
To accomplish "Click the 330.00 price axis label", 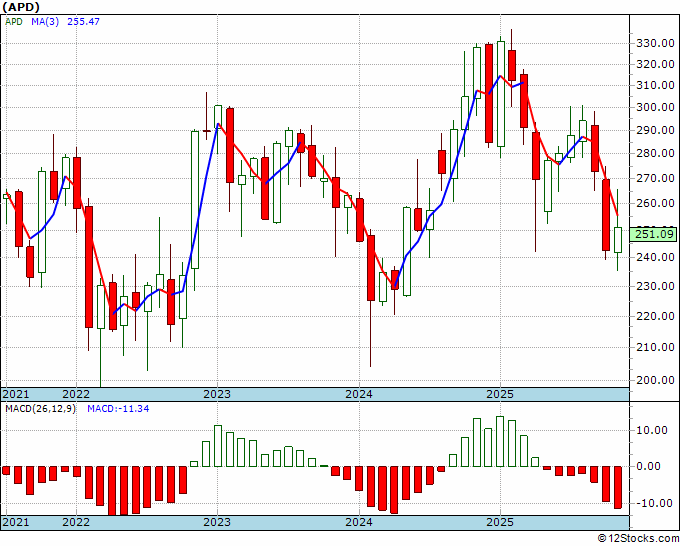I will (x=655, y=43).
